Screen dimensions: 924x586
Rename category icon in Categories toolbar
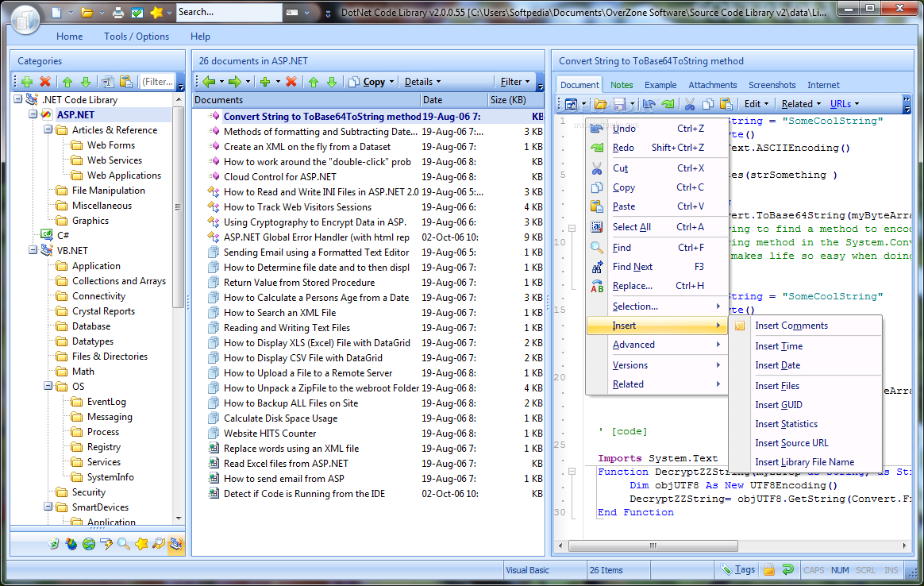coord(107,81)
